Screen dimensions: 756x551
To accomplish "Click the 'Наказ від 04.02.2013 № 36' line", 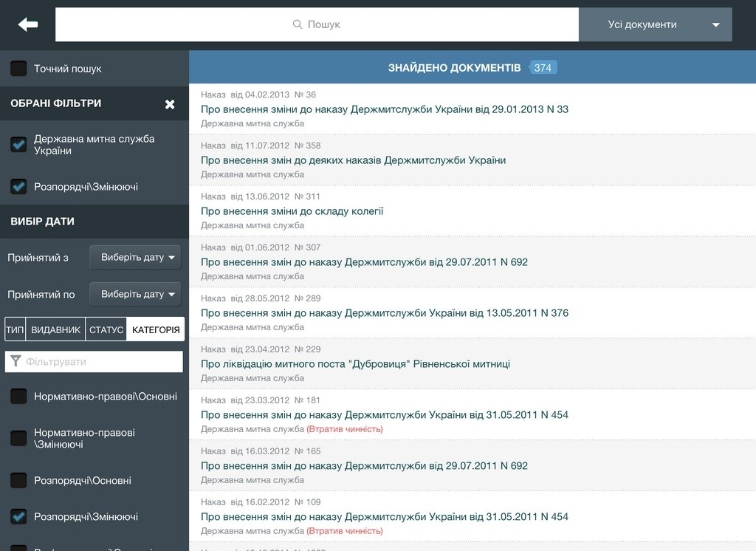I will [258, 95].
